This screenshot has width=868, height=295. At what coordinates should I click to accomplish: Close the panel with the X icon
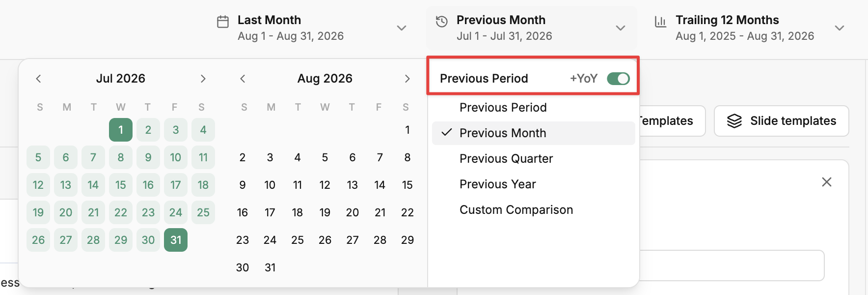pos(827,182)
